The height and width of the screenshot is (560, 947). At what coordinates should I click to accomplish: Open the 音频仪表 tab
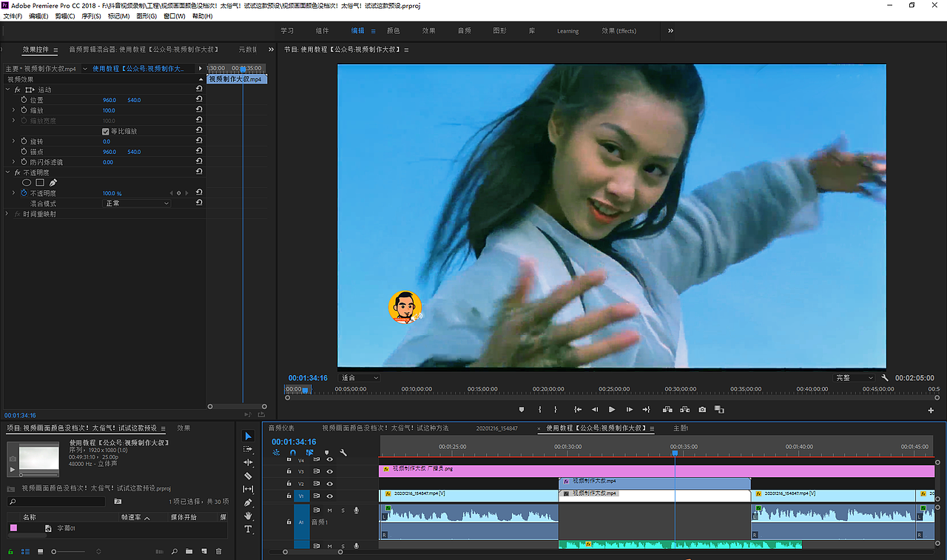(281, 428)
